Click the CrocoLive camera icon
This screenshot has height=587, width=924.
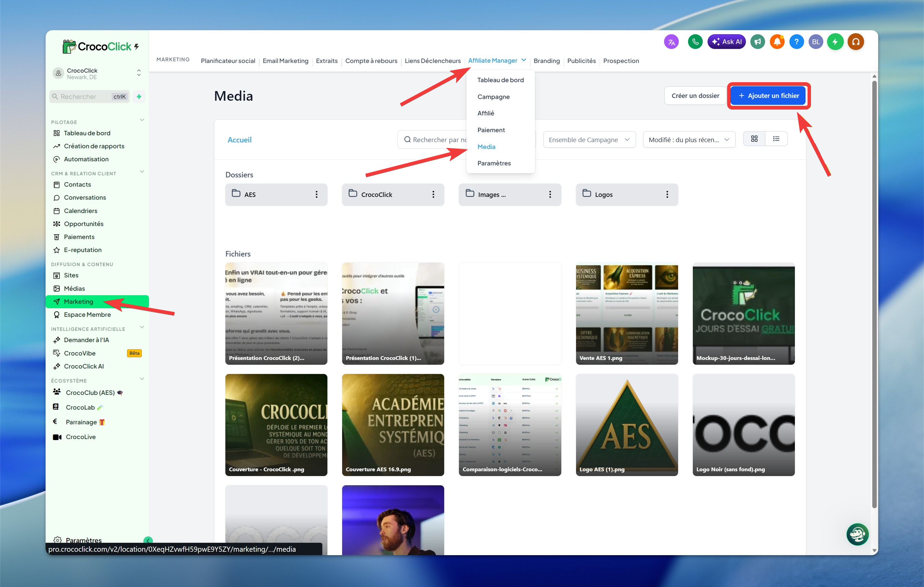coord(57,437)
